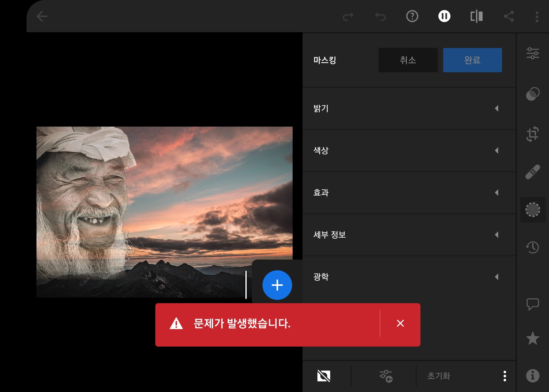Click the undo arrow icon
Screen dimensions: 549x392
click(x=380, y=17)
